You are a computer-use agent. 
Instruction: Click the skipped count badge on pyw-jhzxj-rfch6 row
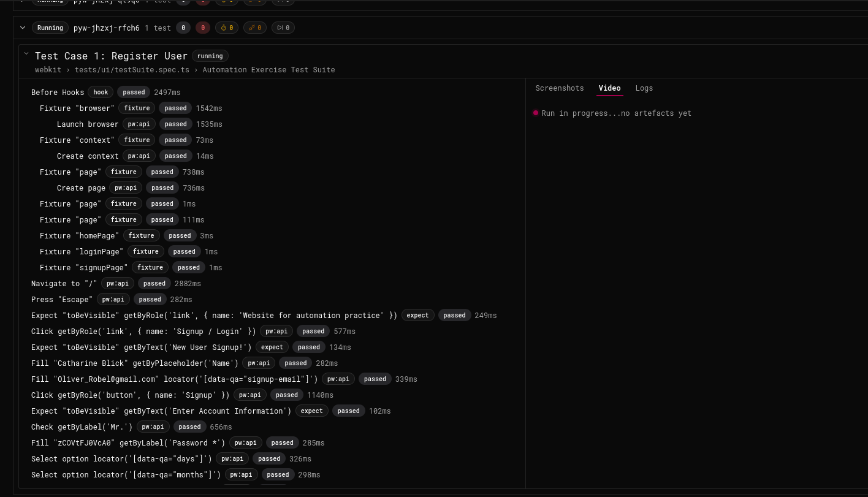pos(283,28)
